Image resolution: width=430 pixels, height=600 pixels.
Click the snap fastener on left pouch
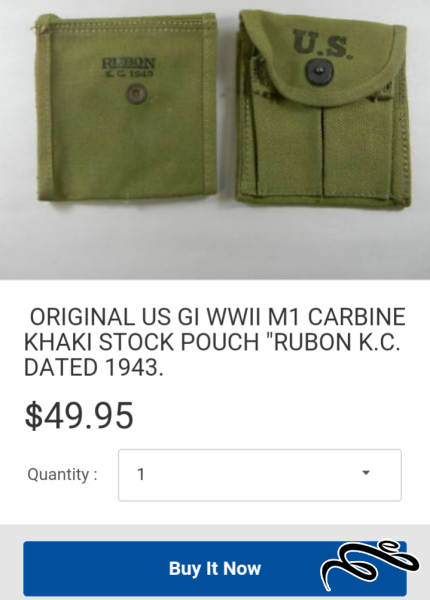tap(136, 93)
